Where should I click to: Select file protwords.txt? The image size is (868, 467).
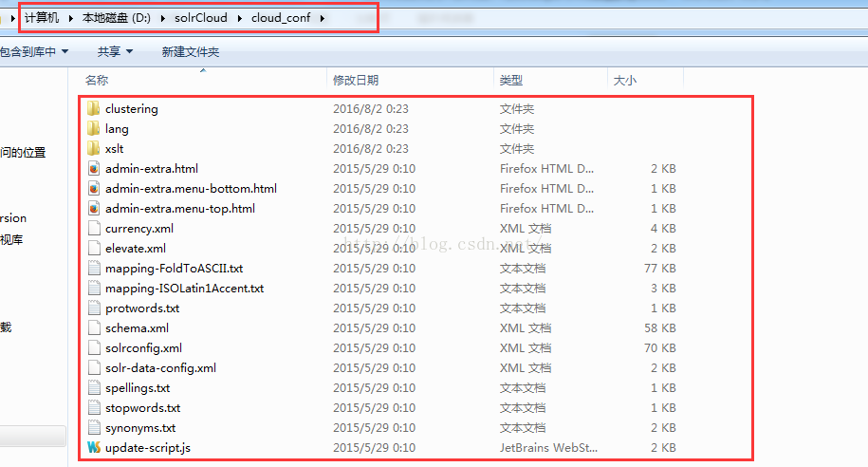[x=143, y=308]
